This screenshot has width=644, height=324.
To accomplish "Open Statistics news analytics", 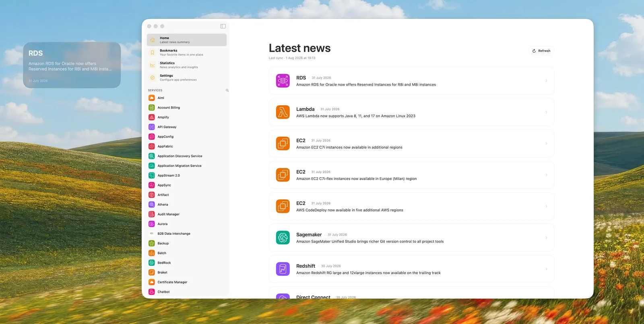I will (187, 65).
